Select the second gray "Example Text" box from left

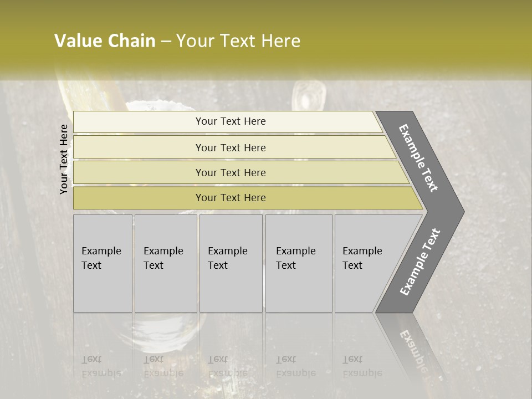tap(166, 263)
